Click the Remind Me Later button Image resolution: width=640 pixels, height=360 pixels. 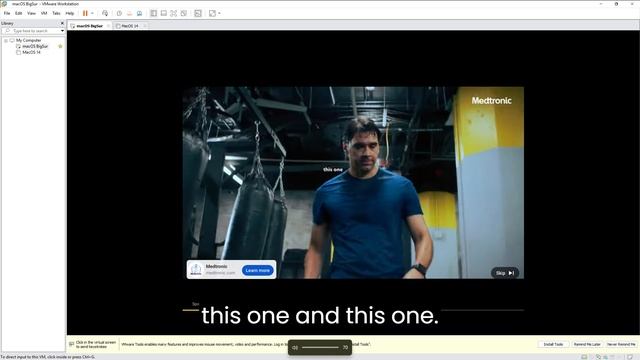[x=587, y=344]
